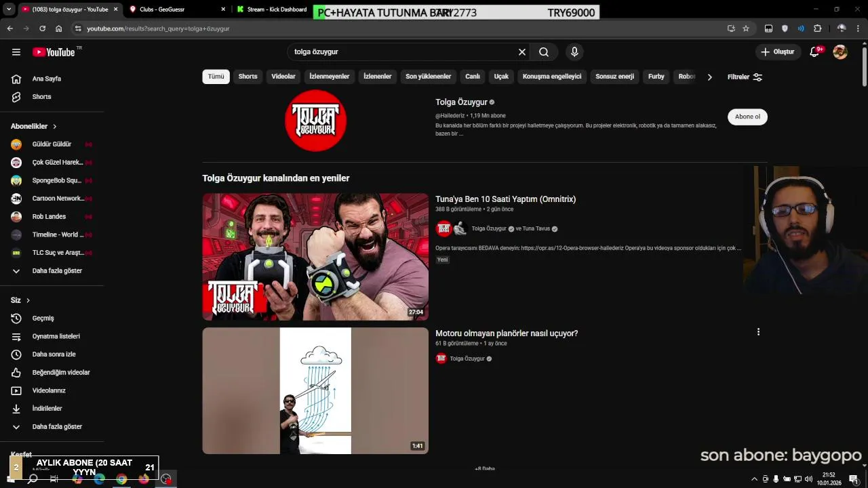This screenshot has width=868, height=488.
Task: Go to the YouTube home logo
Action: [x=54, y=52]
